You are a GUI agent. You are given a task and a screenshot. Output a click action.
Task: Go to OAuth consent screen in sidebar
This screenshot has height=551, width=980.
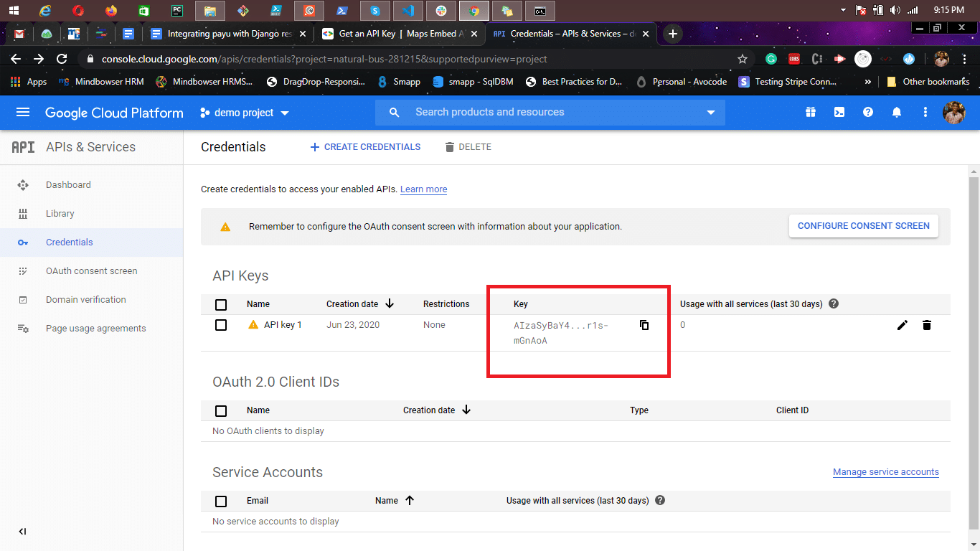tap(91, 271)
